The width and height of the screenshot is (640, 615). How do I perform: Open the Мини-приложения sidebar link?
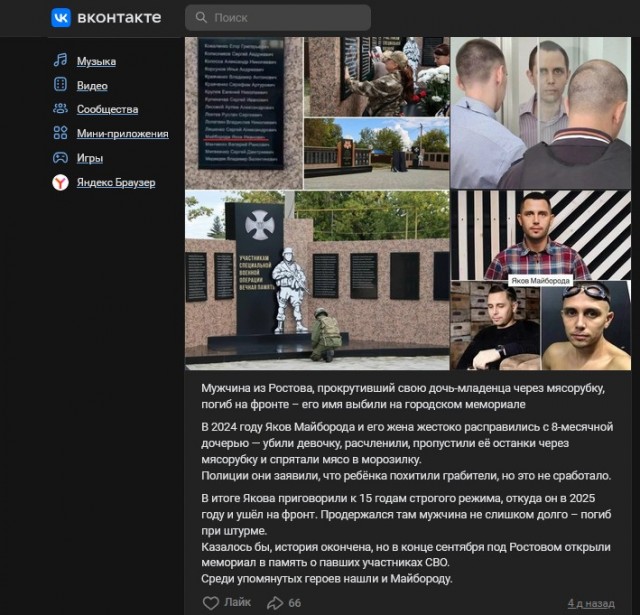tap(122, 133)
